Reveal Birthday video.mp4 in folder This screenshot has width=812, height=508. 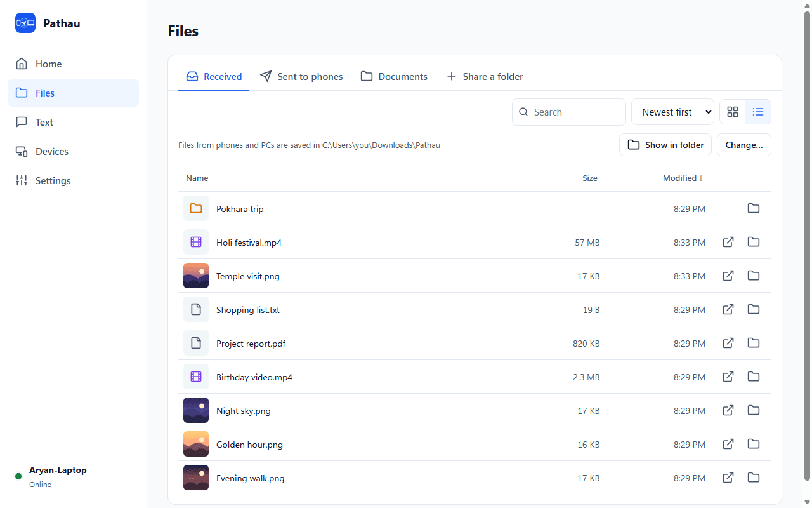754,377
